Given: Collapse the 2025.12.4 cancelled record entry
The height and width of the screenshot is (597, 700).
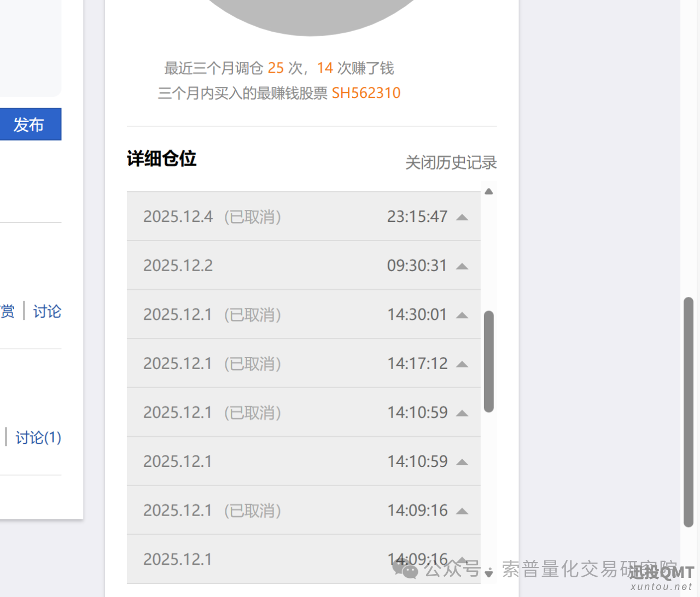Looking at the screenshot, I should [462, 216].
